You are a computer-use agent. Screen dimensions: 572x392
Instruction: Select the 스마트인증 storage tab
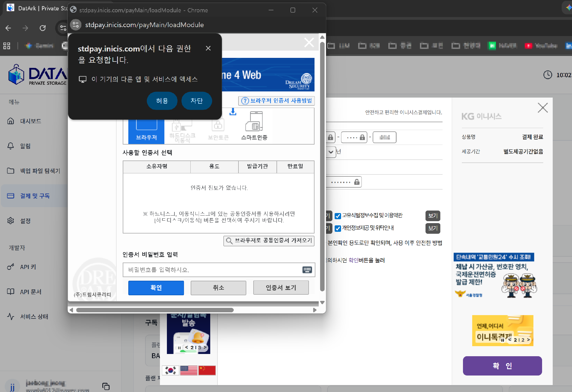coord(254,126)
